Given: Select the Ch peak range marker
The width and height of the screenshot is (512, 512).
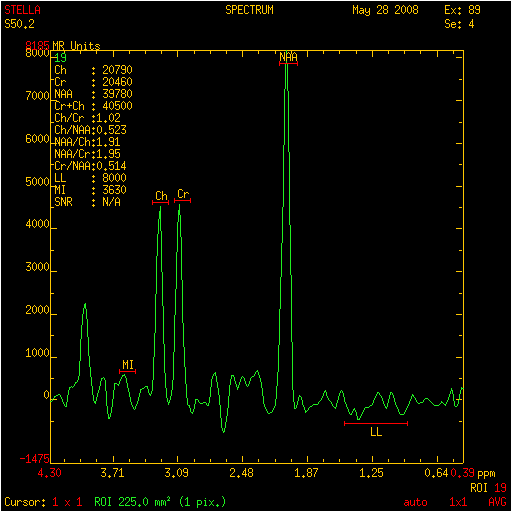Looking at the screenshot, I should pos(160,202).
